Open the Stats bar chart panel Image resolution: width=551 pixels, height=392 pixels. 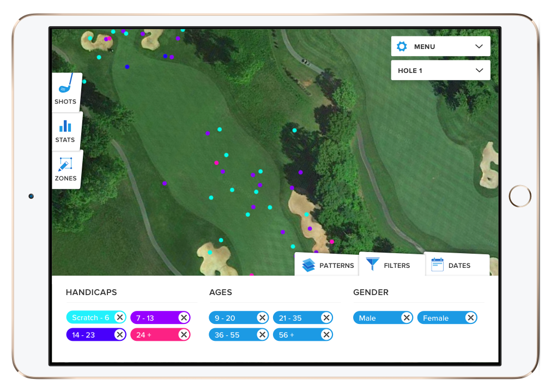[x=65, y=131]
